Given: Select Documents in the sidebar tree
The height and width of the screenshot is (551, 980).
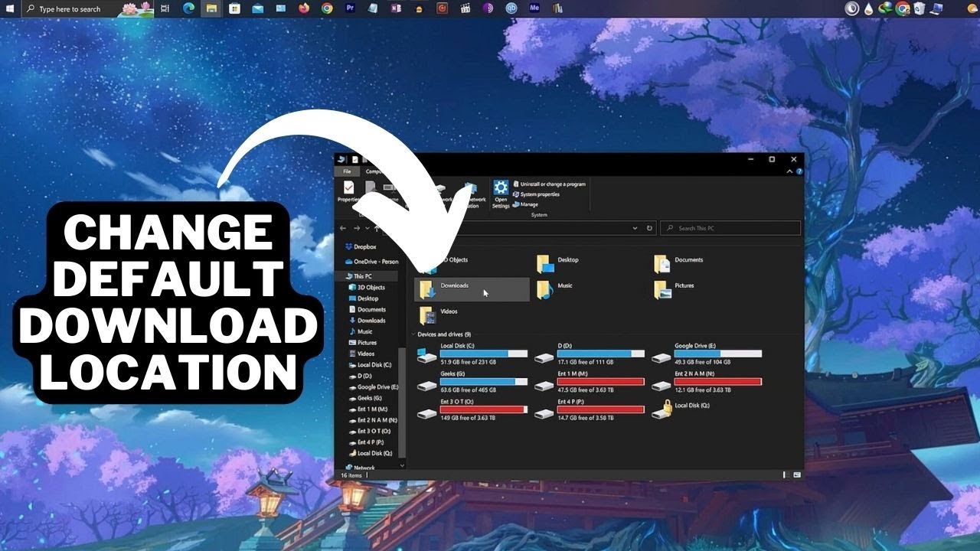Looking at the screenshot, I should tap(367, 310).
